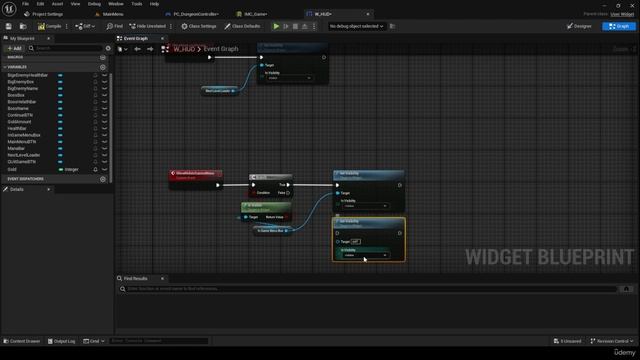Toggle visibility eye for Gold variable

click(104, 169)
